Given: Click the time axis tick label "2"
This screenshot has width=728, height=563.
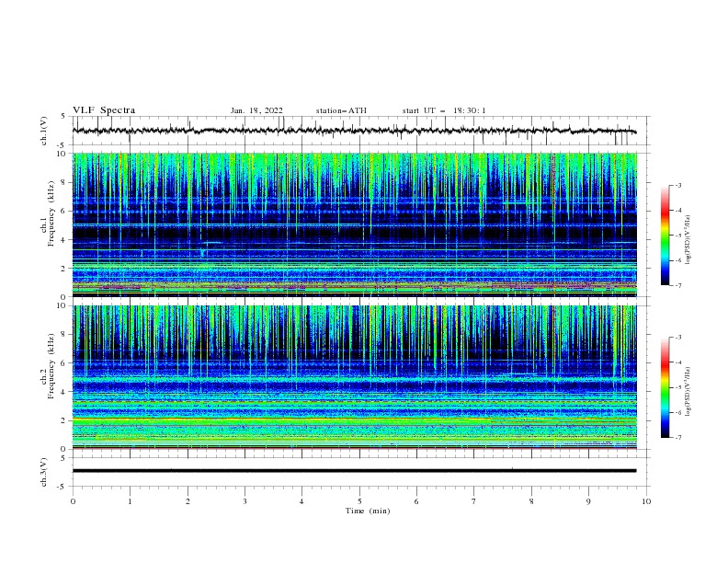Looking at the screenshot, I should (188, 501).
